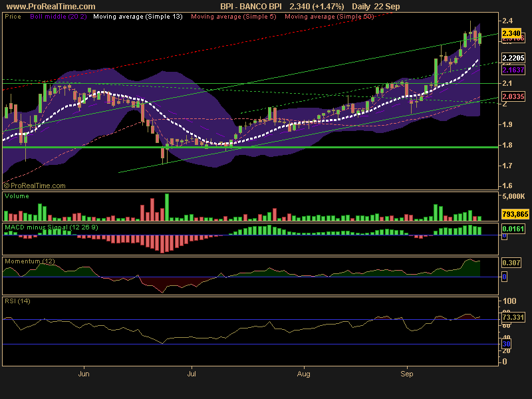Select the purple 2.1637 Bollinger value tag

(513, 70)
